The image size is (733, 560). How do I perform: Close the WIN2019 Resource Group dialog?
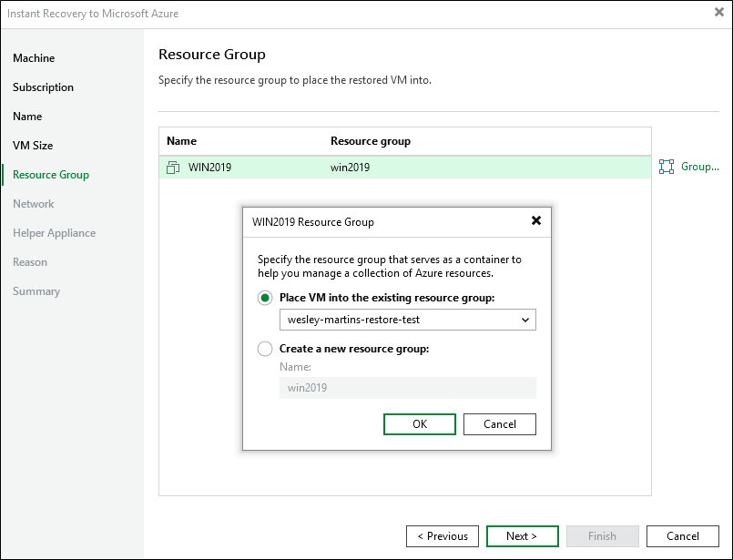pyautogui.click(x=535, y=221)
